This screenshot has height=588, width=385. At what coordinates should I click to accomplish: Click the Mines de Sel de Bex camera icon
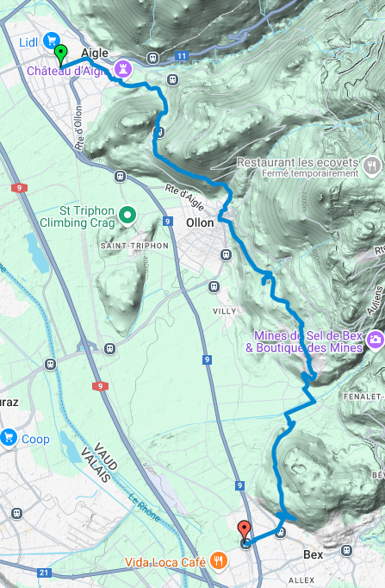tap(375, 340)
